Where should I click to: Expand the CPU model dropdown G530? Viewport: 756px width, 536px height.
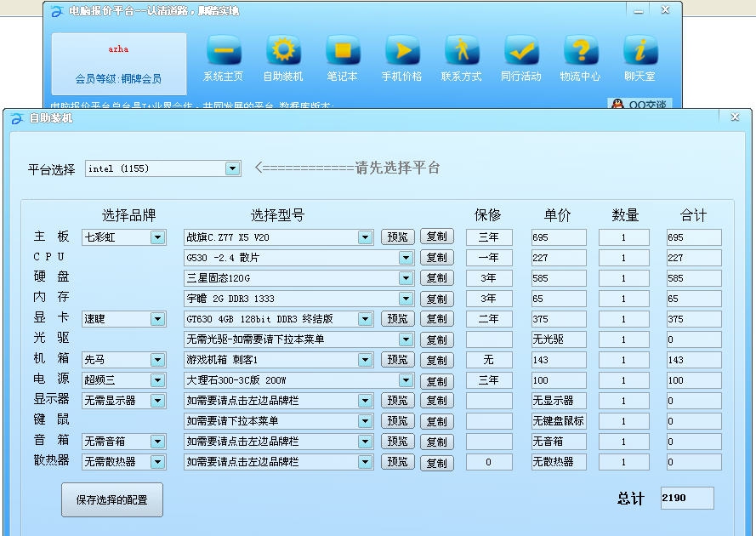(406, 258)
